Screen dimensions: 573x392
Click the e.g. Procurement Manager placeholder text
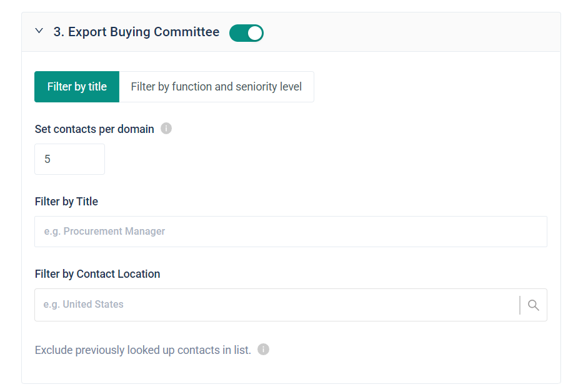104,232
